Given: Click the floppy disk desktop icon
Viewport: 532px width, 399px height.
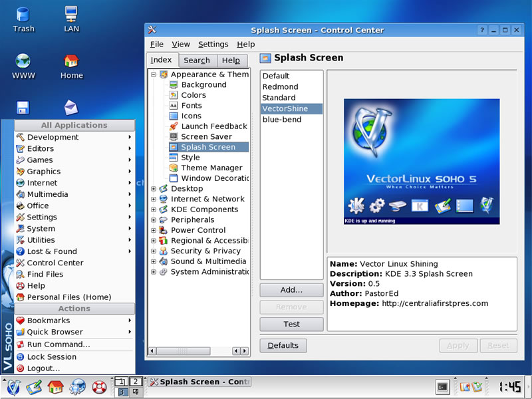Looking at the screenshot, I should click(x=23, y=108).
